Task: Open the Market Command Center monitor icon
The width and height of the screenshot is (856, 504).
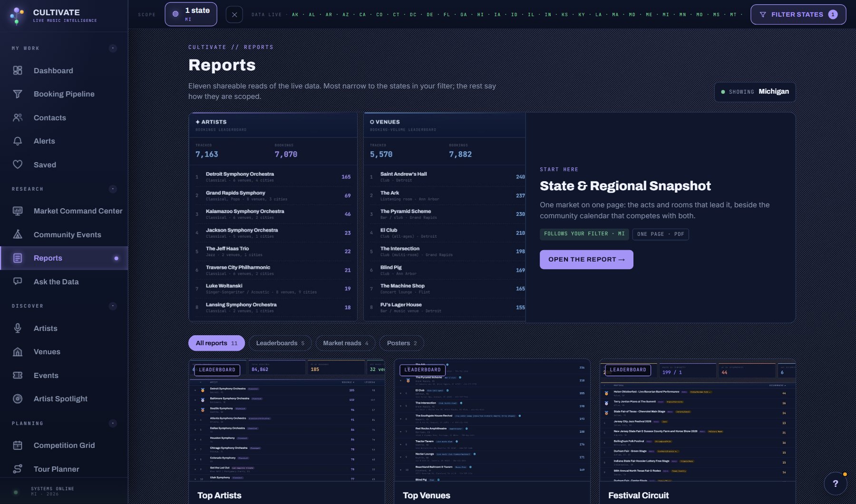Action: point(18,211)
